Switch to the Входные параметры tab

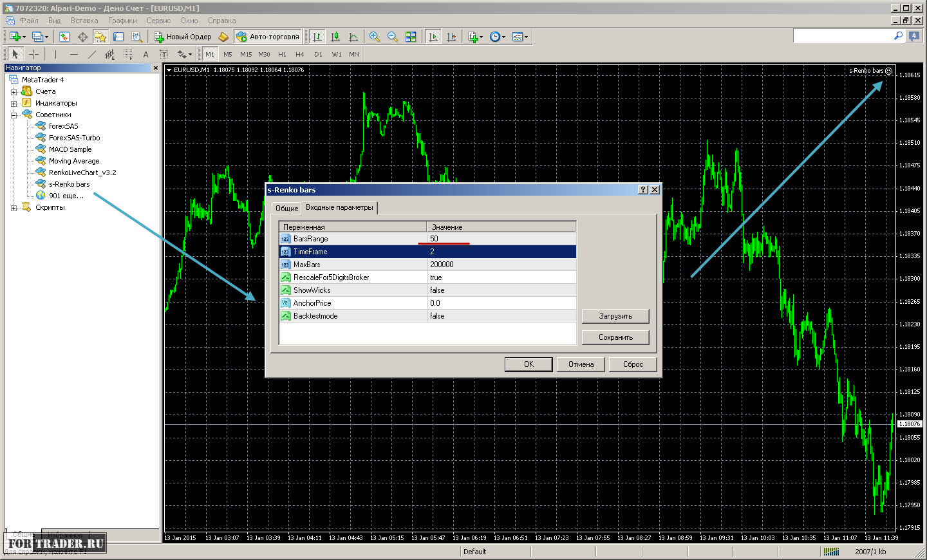[339, 207]
